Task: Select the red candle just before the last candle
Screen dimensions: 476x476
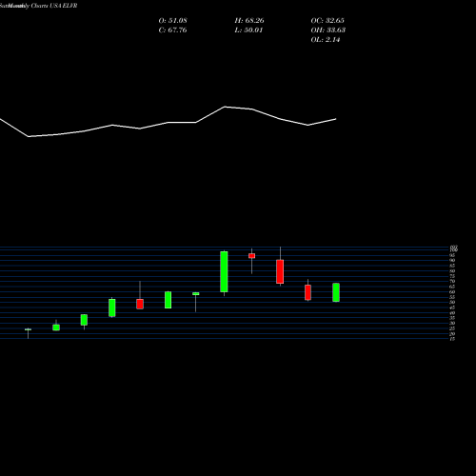Action: click(307, 292)
